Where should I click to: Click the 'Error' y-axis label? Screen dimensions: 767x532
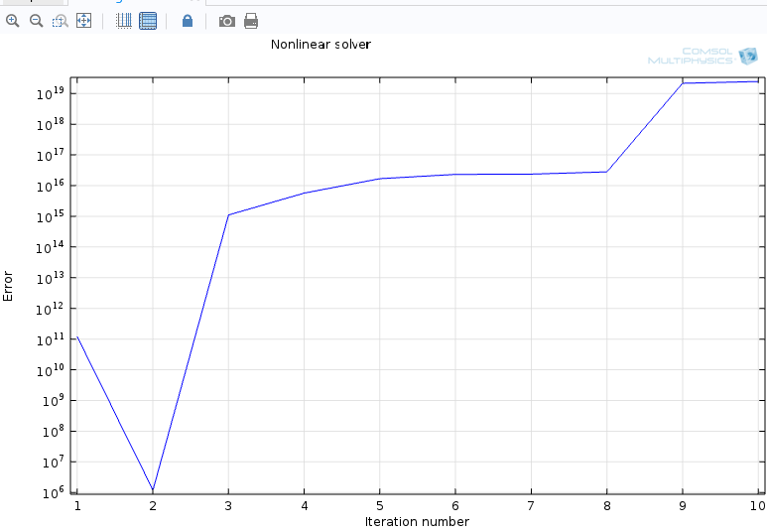tap(9, 286)
